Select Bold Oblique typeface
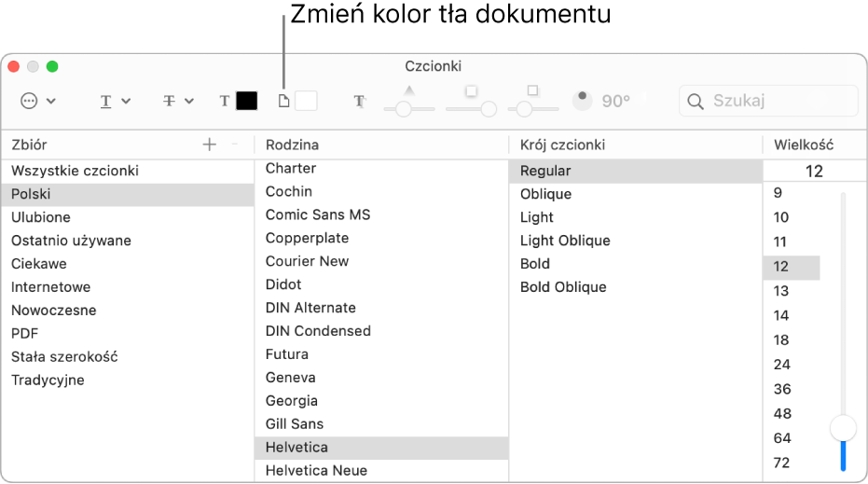The height and width of the screenshot is (484, 868). (636, 287)
